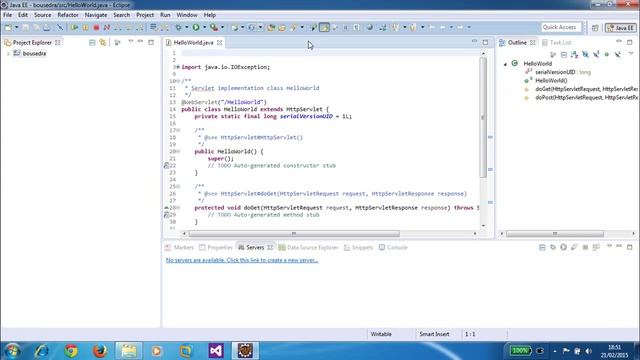
Task: Click the Debug bug icon in toolbar
Action: pyautogui.click(x=178, y=27)
